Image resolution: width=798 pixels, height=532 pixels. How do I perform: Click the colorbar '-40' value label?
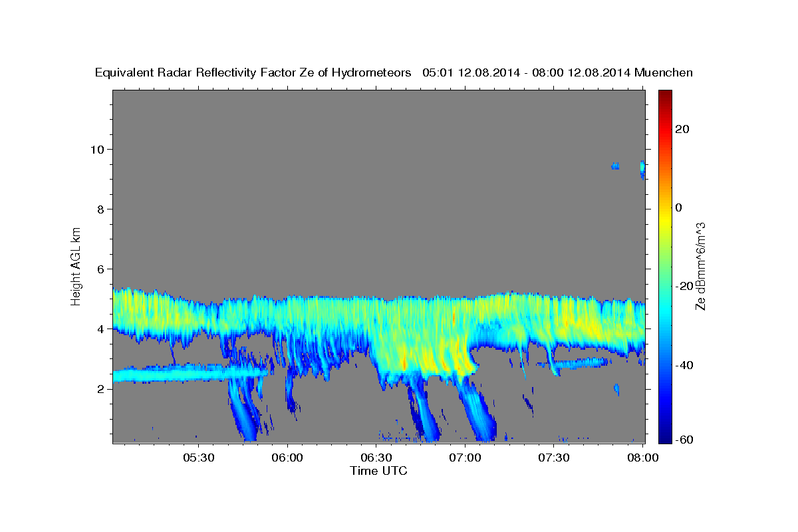(684, 364)
